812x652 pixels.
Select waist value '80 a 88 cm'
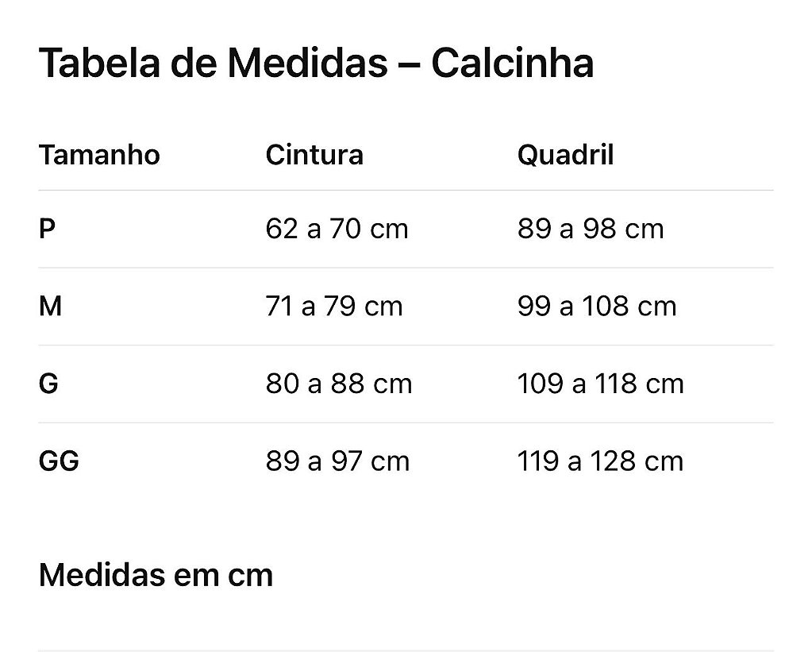click(339, 384)
